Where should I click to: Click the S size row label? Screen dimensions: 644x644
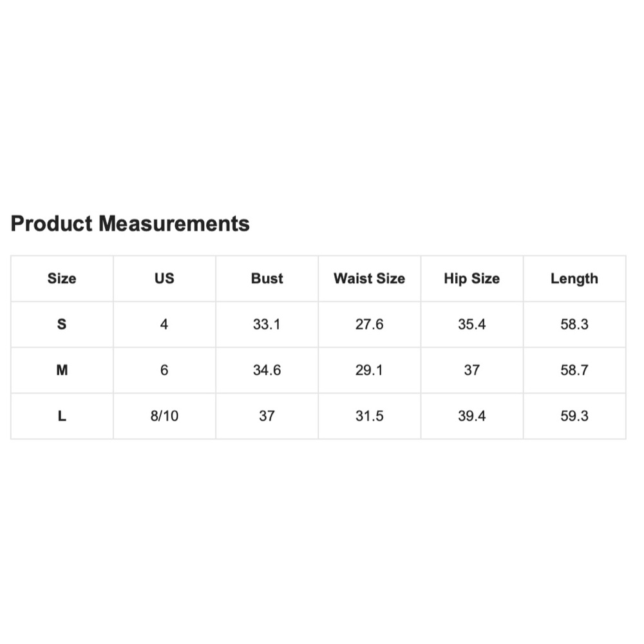coord(62,325)
